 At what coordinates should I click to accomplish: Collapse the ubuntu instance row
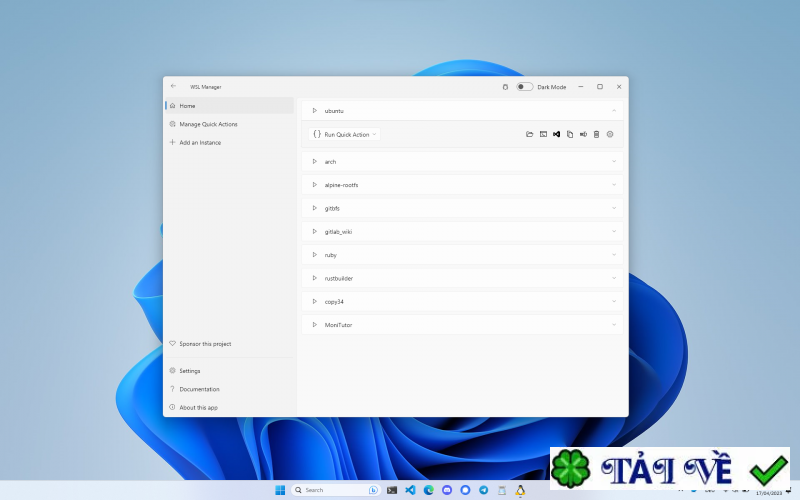[x=614, y=111]
